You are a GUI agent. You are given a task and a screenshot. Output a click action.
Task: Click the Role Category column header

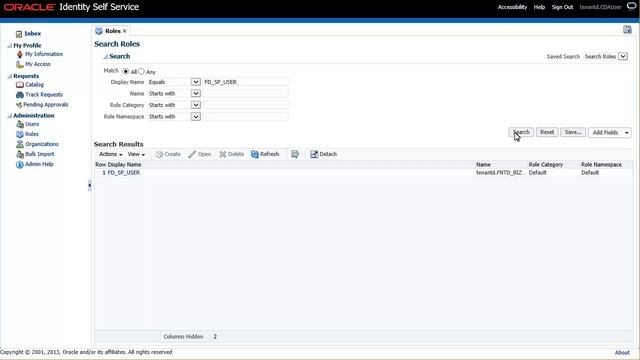point(546,165)
